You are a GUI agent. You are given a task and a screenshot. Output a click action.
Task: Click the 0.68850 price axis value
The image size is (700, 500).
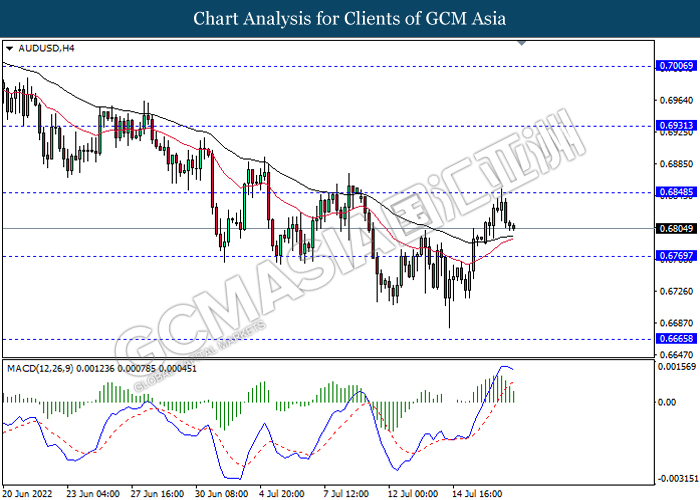(x=676, y=164)
